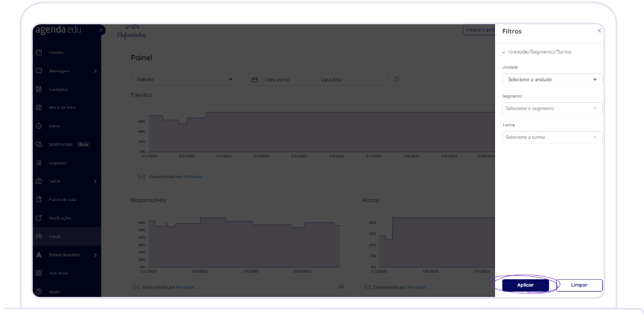The image size is (644, 321).
Task: Click the Limpar button to clear filters
Action: click(x=579, y=285)
